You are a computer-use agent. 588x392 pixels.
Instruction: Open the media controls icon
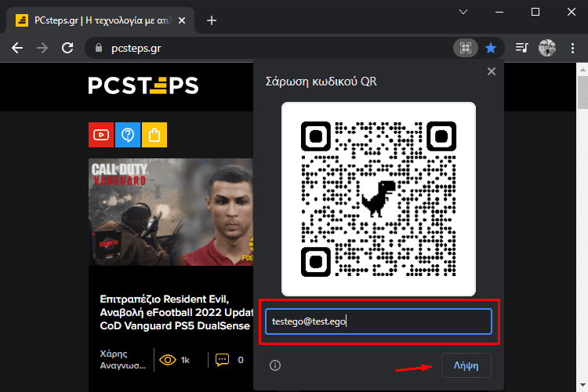pyautogui.click(x=521, y=48)
